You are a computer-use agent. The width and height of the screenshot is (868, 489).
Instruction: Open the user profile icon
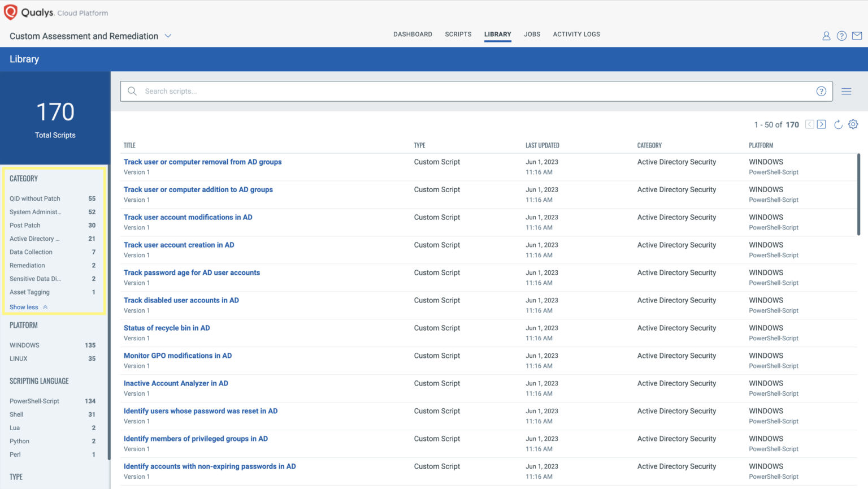tap(826, 36)
